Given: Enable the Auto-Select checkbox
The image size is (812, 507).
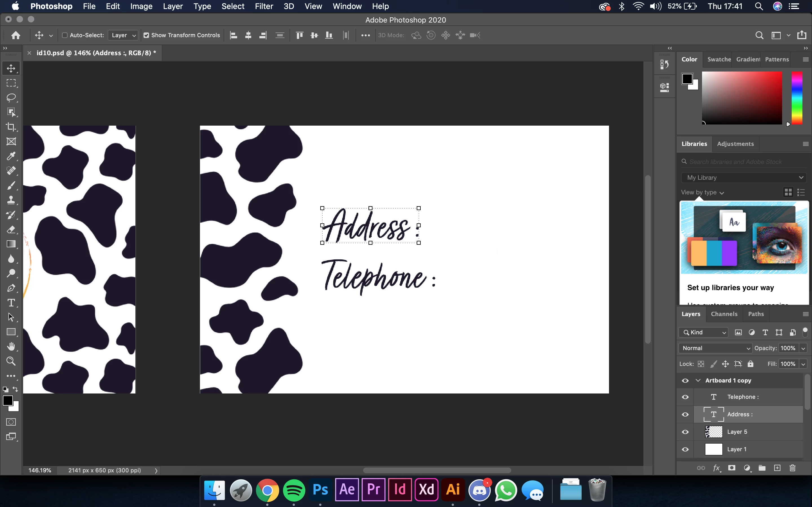Looking at the screenshot, I should [65, 35].
